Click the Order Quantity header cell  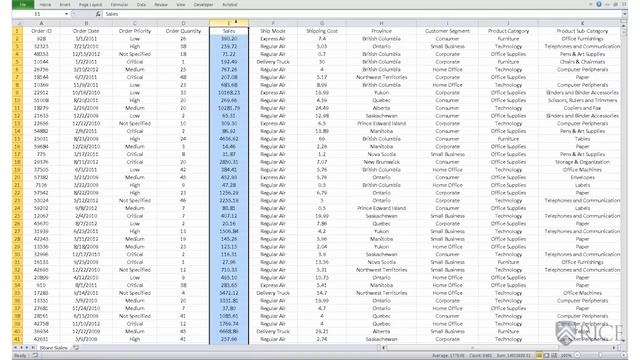coord(183,31)
